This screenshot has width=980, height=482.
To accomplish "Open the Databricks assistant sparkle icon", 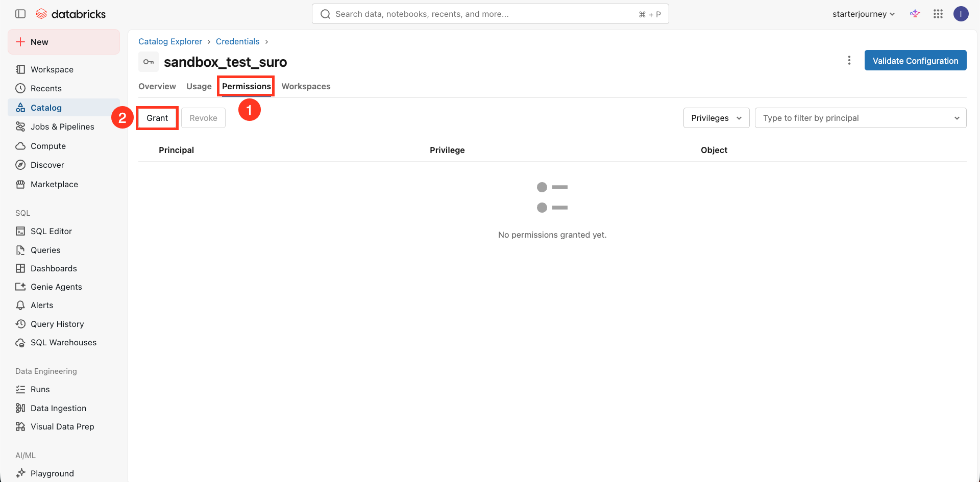I will 915,14.
